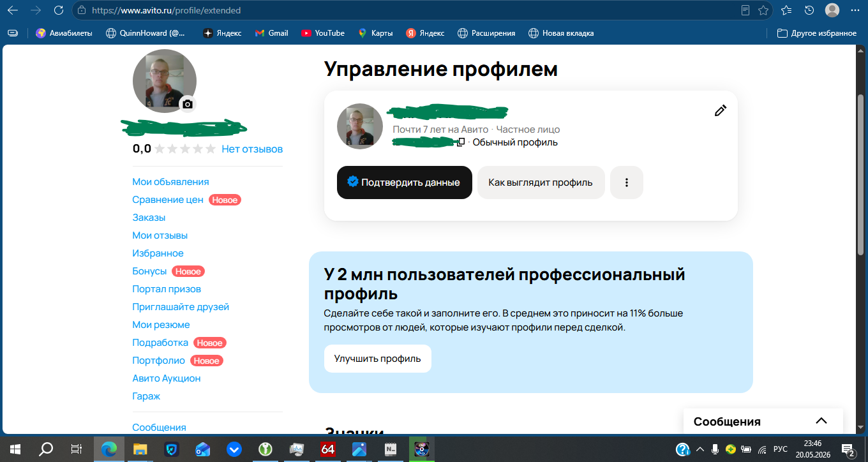Viewport: 868px width, 462px height.
Task: Open Edge browser taskbar icon
Action: (109, 449)
